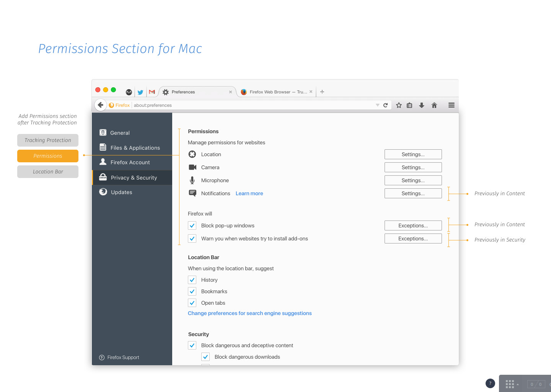Select Files & Applications in sidebar
Viewport: 551px width, 392px height.
132,148
